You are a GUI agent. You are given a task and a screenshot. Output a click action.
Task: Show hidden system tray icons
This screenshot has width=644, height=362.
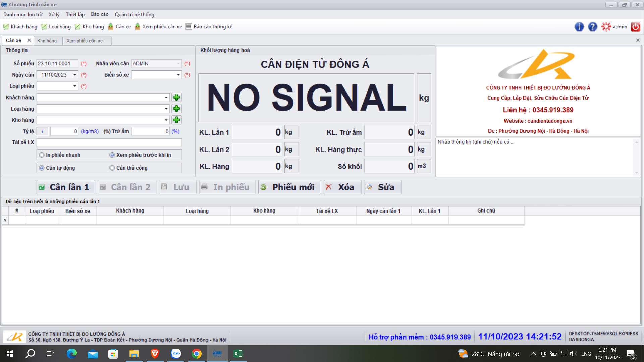coord(533,354)
